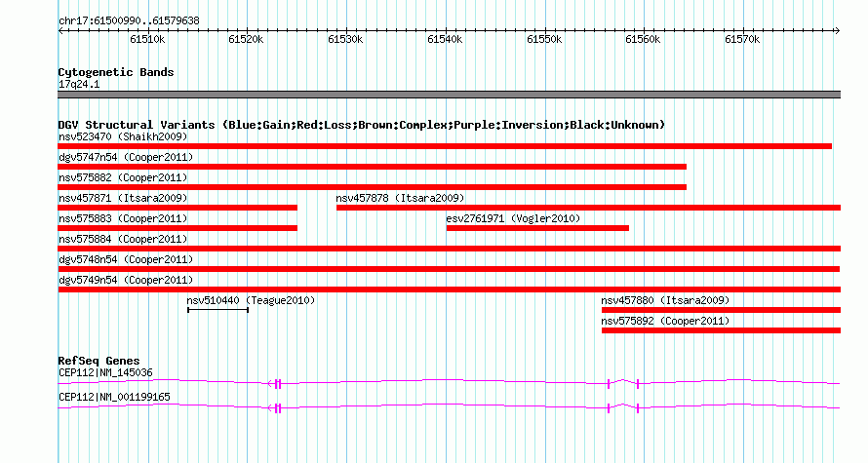Click the 61560k ruler position

point(644,39)
